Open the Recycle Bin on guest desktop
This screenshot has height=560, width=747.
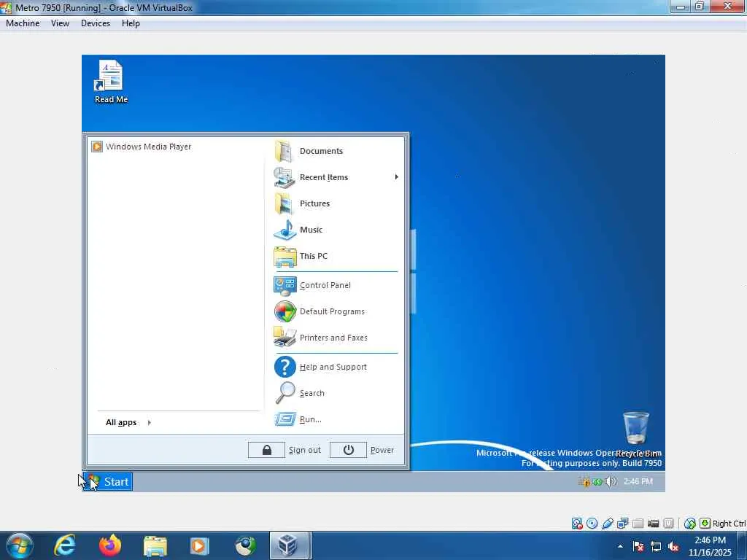(636, 435)
